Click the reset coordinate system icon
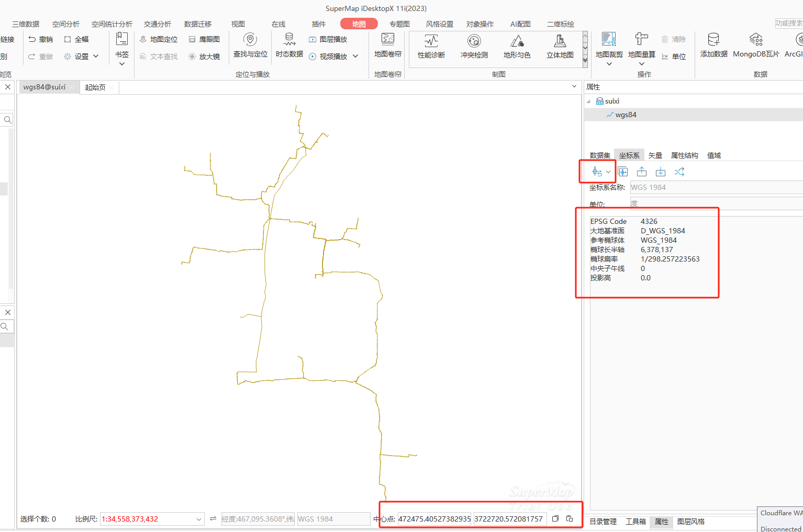This screenshot has height=532, width=803. coord(597,172)
